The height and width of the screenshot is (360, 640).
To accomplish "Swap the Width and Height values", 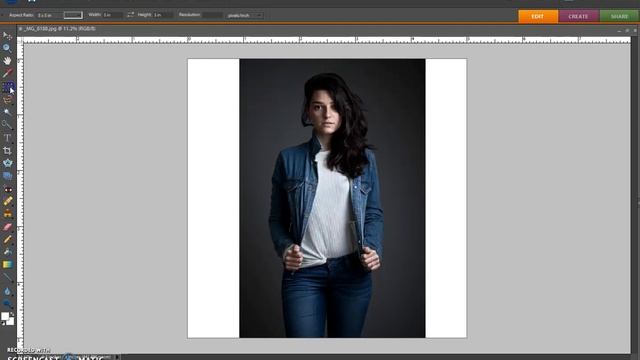I will (130, 15).
